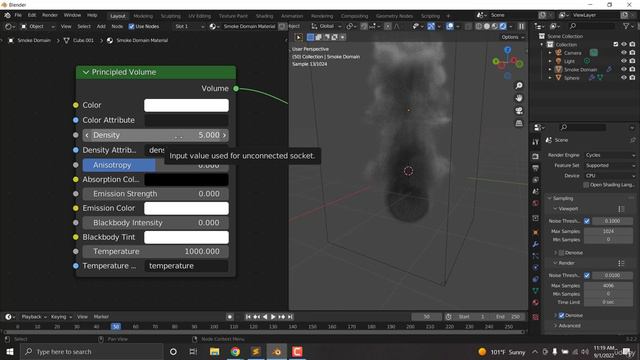Image resolution: width=640 pixels, height=360 pixels.
Task: Pause viewport render preview
Action: coord(521,26)
